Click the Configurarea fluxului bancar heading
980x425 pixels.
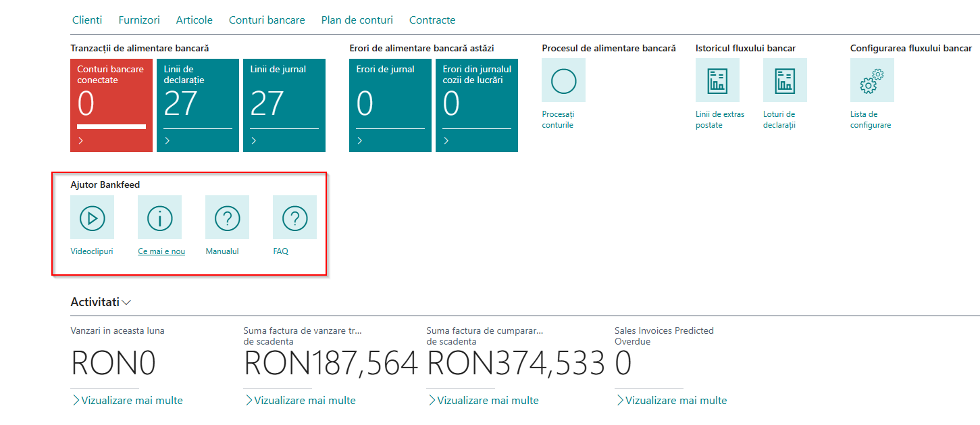point(911,48)
